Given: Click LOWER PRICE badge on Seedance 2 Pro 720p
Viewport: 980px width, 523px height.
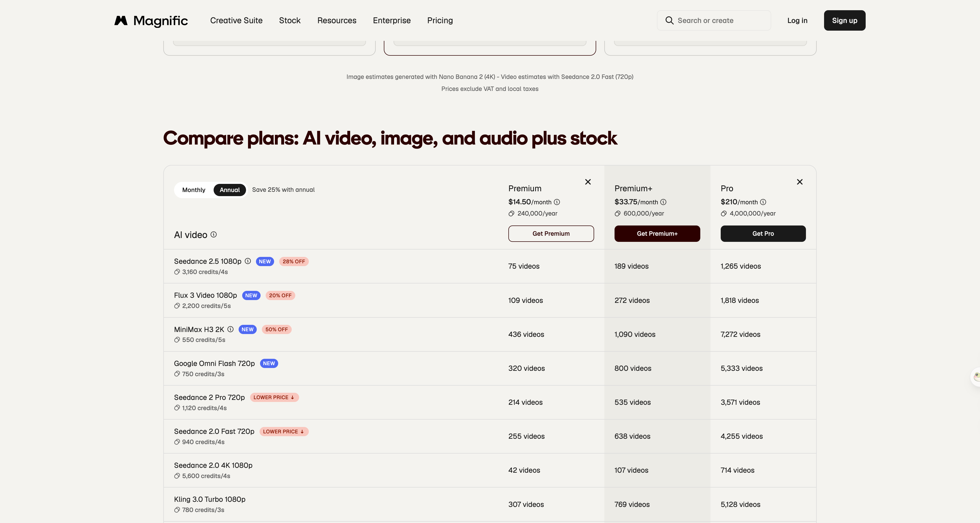Looking at the screenshot, I should click(x=274, y=397).
